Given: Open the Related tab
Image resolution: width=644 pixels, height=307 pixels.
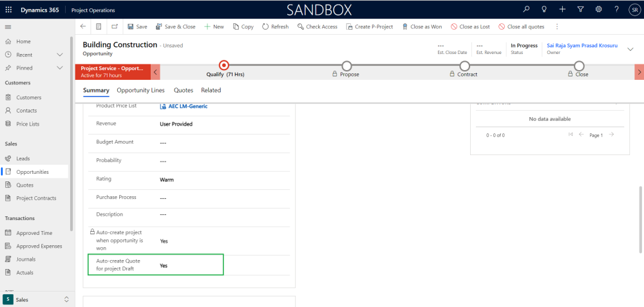Looking at the screenshot, I should [x=211, y=90].
